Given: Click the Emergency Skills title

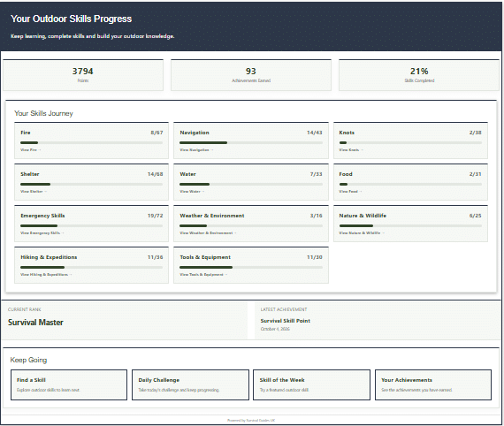Looking at the screenshot, I should [42, 216].
